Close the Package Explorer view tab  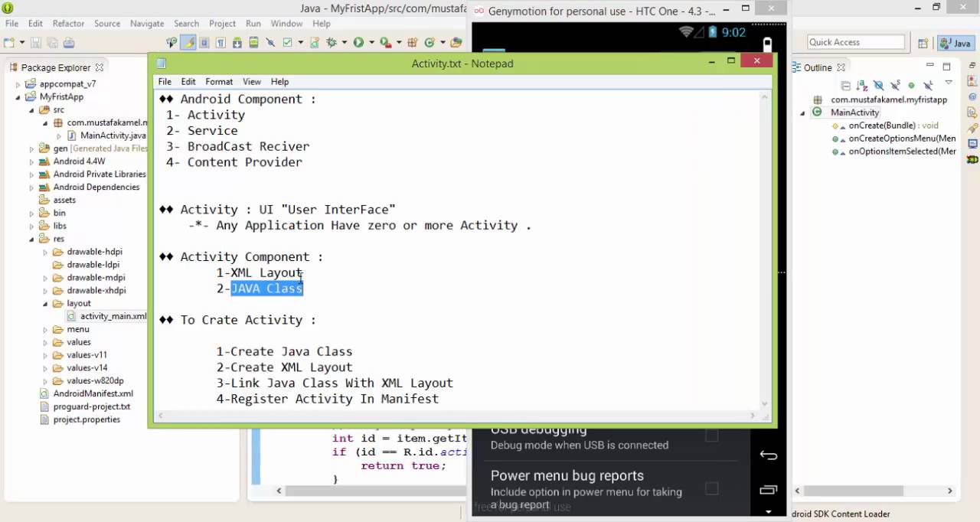click(x=100, y=67)
